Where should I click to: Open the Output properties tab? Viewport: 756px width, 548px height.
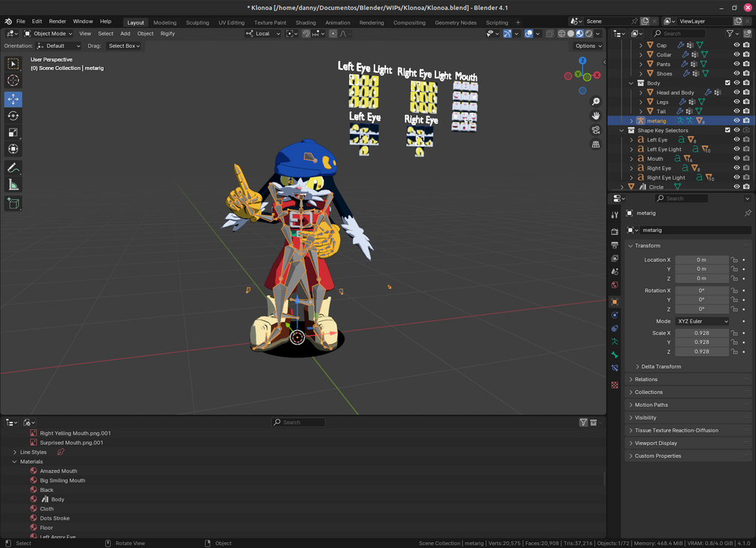click(x=615, y=245)
